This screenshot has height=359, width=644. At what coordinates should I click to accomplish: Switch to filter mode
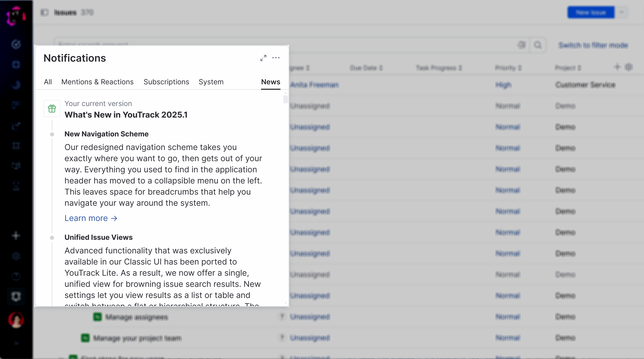coord(593,45)
